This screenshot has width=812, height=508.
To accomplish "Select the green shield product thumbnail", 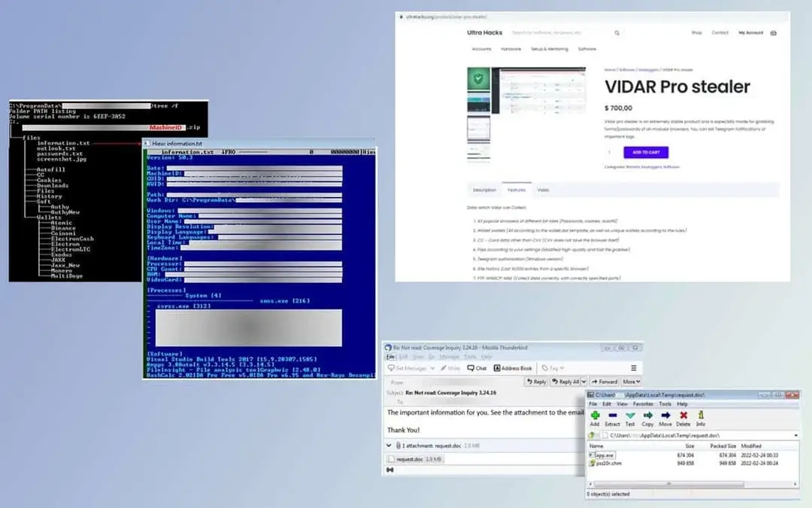I will click(478, 79).
